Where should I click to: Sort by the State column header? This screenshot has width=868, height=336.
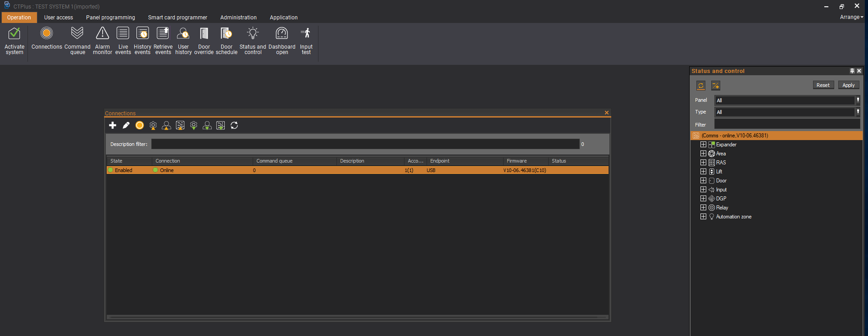[130, 161]
